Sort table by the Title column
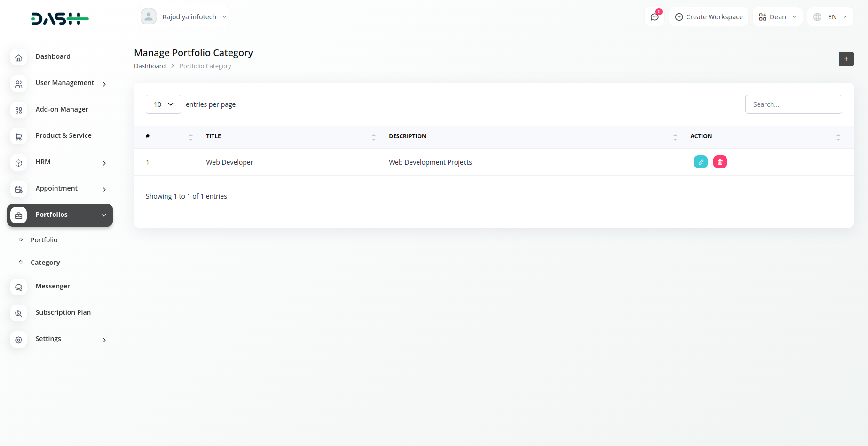Image resolution: width=868 pixels, height=446 pixels. click(213, 136)
